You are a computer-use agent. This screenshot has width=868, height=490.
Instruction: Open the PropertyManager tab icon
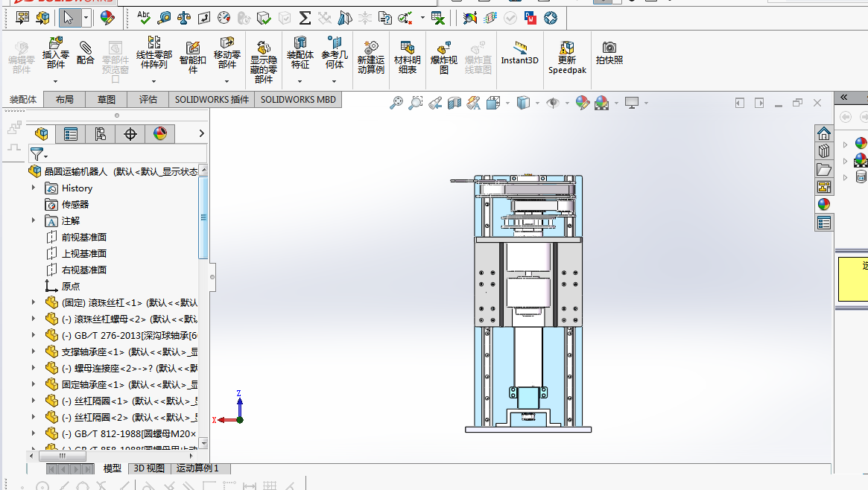click(x=71, y=134)
